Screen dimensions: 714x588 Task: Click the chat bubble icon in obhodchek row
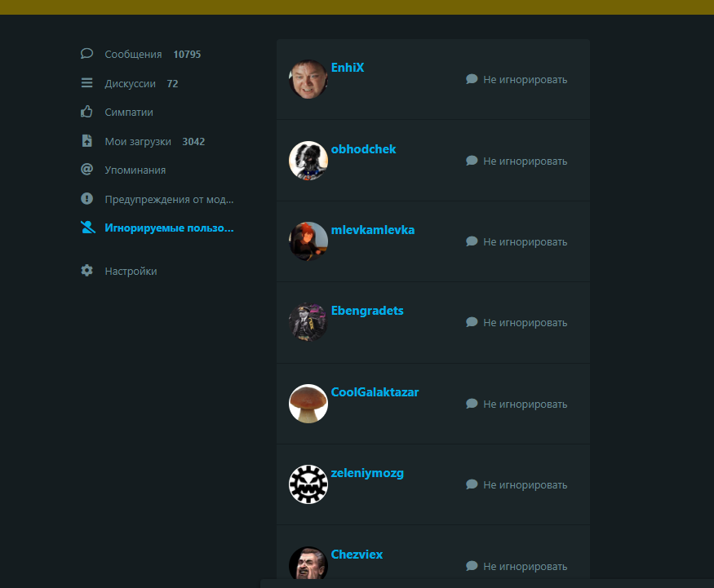(472, 161)
